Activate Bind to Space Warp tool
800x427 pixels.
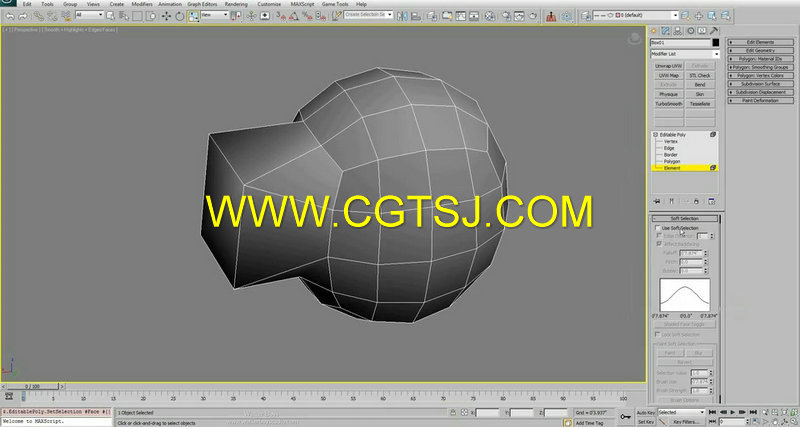point(66,16)
